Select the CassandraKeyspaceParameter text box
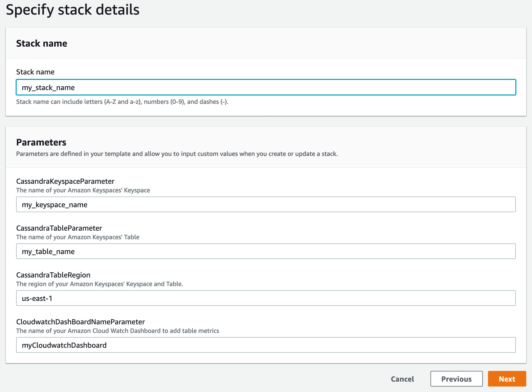The image size is (532, 392). click(266, 204)
